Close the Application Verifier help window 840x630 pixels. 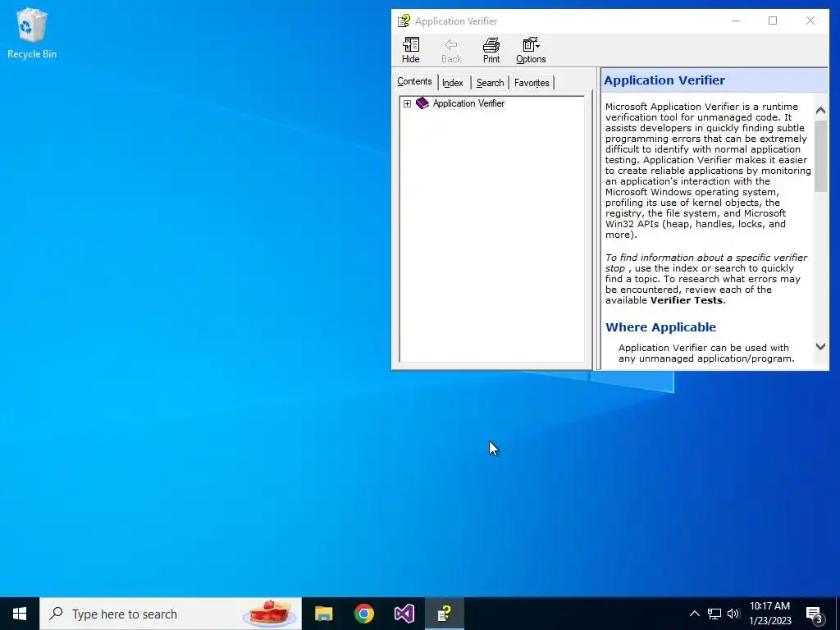(810, 21)
